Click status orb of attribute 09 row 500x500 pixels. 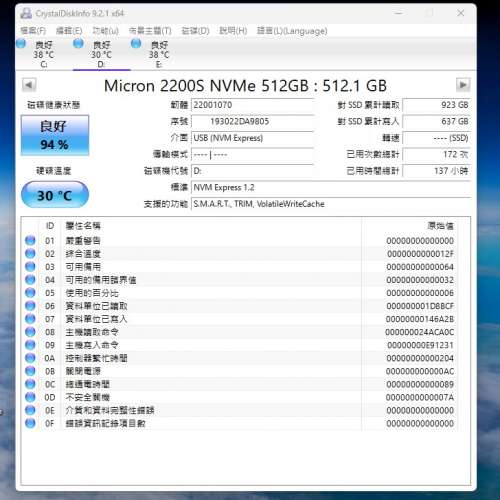pyautogui.click(x=30, y=345)
